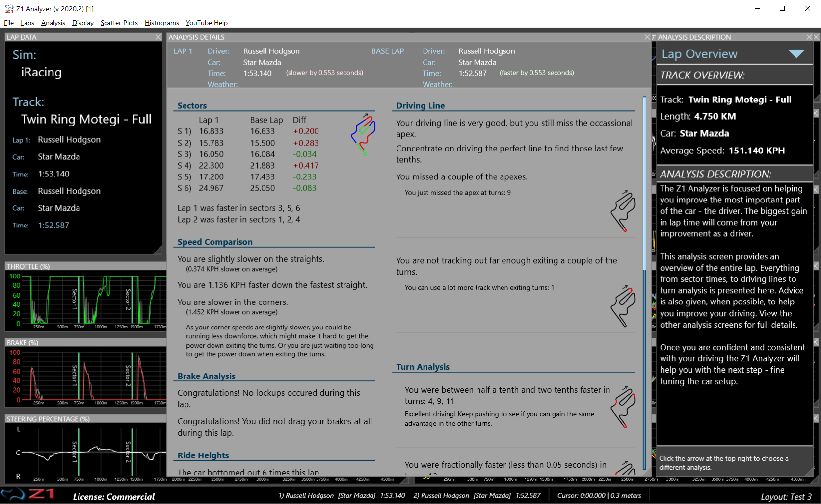Click the TRACK OVERVIEW: heading
The width and height of the screenshot is (821, 504).
coord(702,75)
